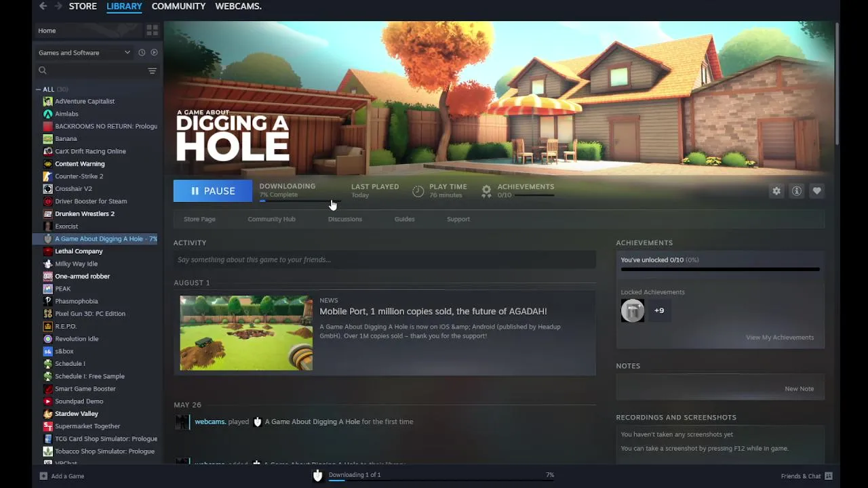Collapse the ALL games category
This screenshot has height=488, width=868.
[x=39, y=89]
